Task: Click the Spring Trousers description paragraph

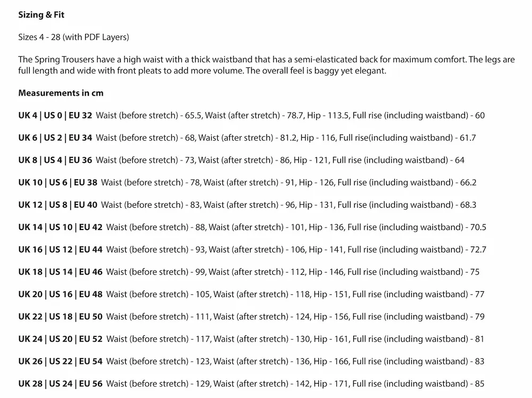Action: [266, 65]
